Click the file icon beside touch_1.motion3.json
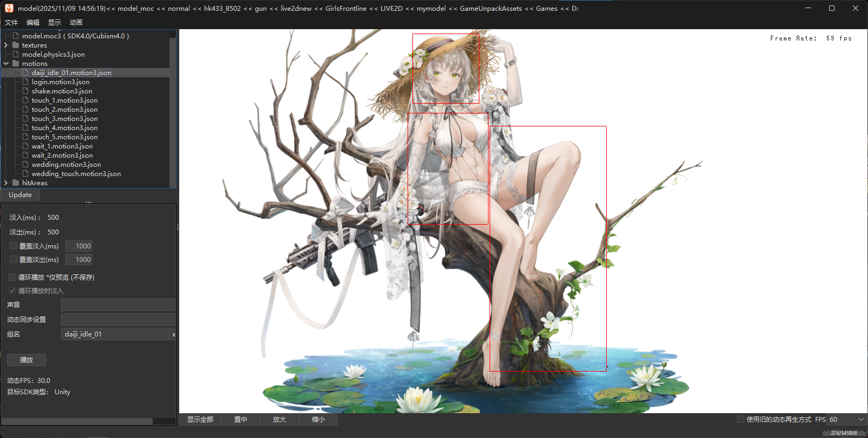 pyautogui.click(x=25, y=100)
